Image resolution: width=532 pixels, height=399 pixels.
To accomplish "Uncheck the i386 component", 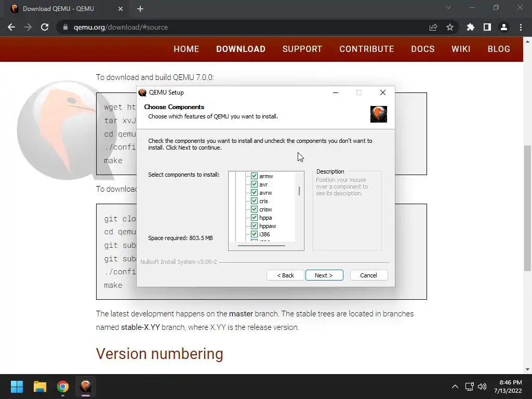I will click(254, 234).
